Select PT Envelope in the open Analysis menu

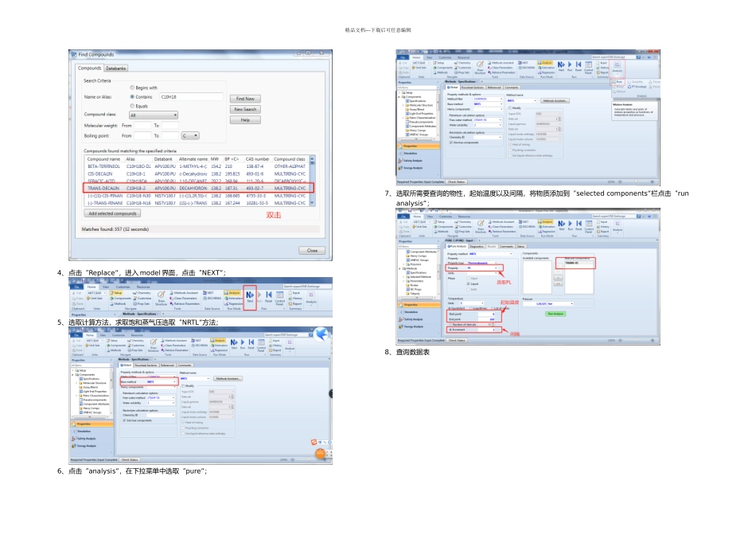637,87
